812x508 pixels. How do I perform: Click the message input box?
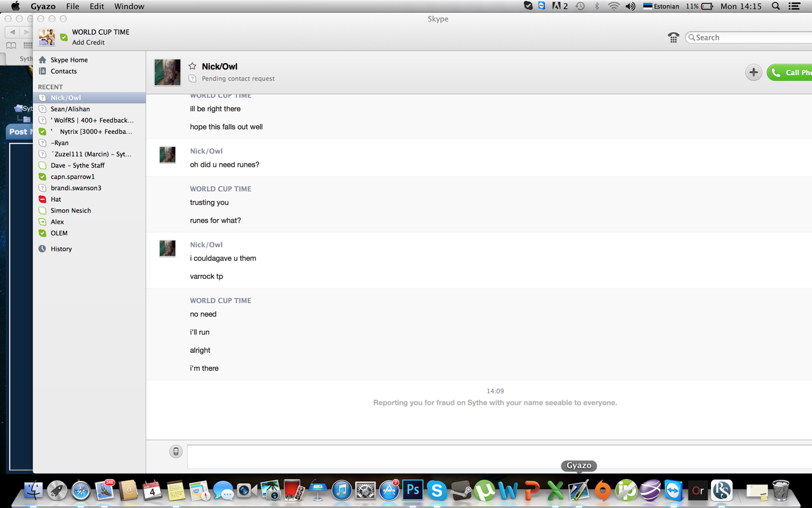click(500, 456)
